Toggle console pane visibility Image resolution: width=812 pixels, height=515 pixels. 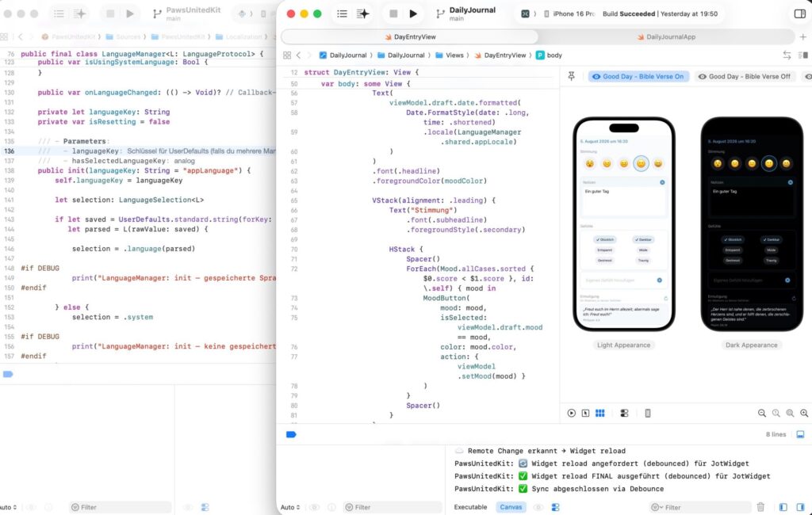801,507
